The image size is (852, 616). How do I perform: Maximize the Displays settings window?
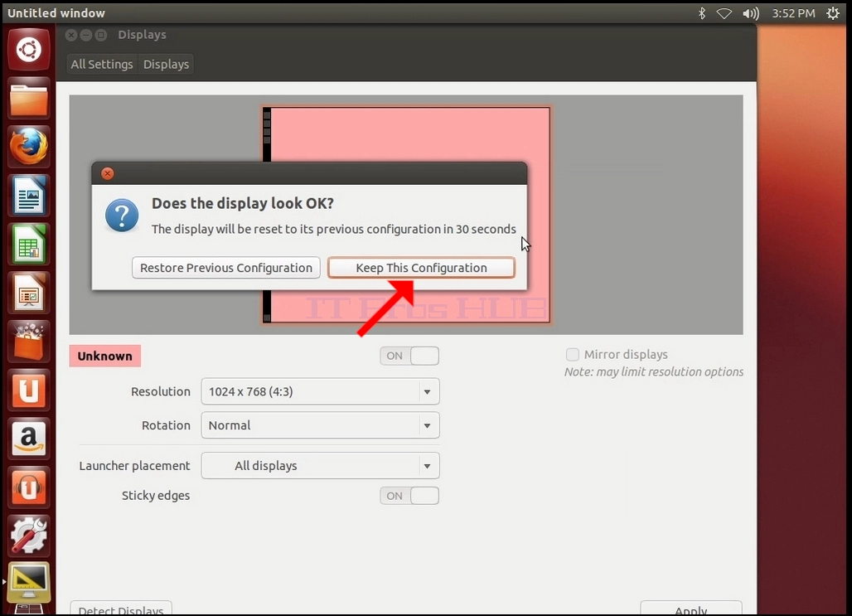pos(101,35)
